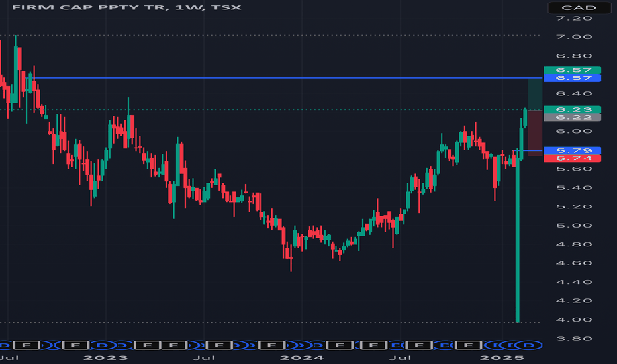Click the Jul label between 2024 and 2025
617x364 pixels.
[400, 357]
